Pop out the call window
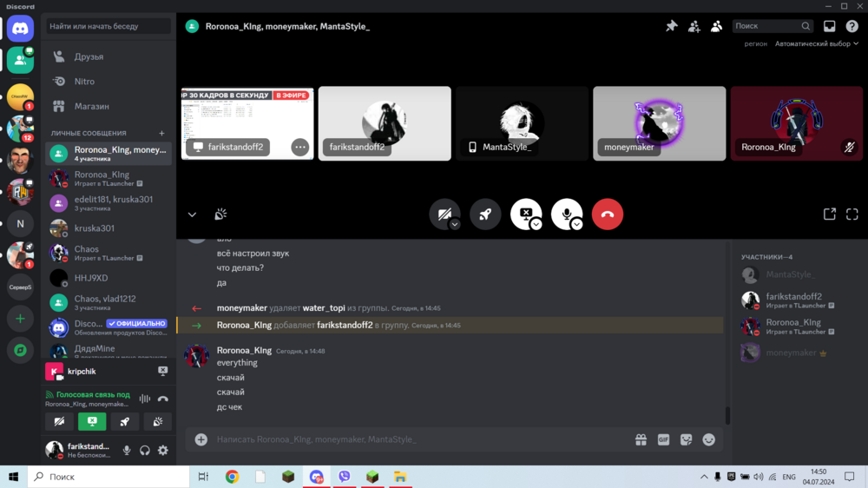 coord(829,214)
